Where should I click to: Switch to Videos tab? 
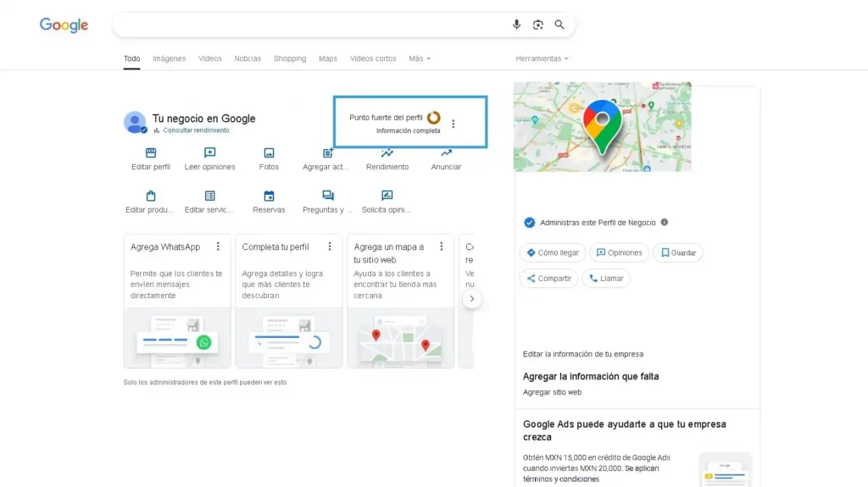210,58
